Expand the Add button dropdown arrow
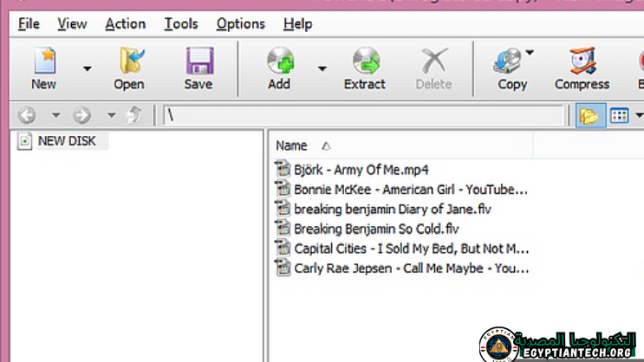This screenshot has height=362, width=644. (322, 68)
